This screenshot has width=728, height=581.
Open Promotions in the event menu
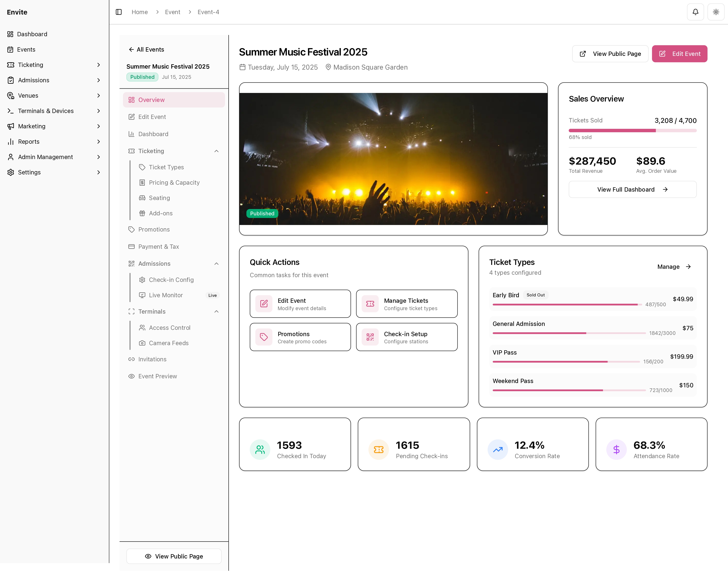tap(174, 229)
